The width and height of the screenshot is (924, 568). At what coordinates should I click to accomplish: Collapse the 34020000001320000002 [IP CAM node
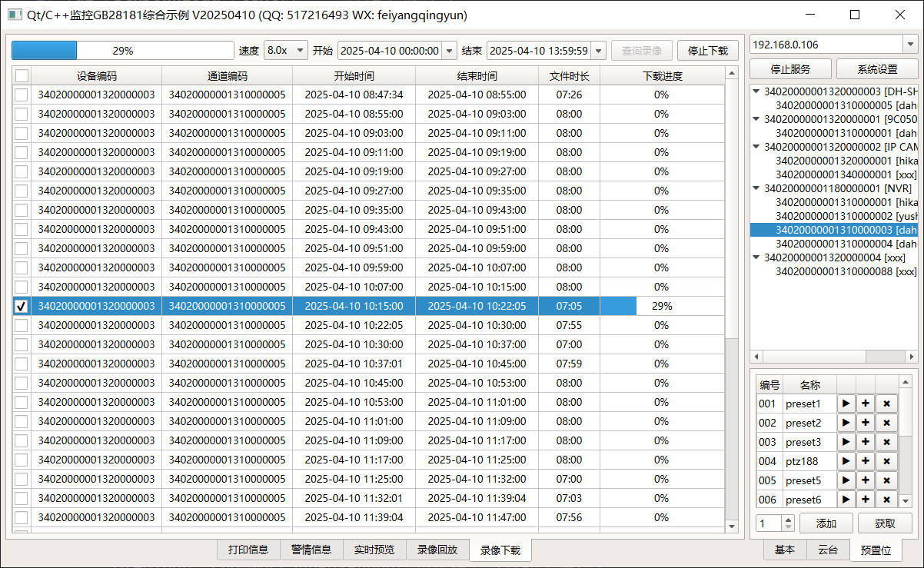coord(756,147)
